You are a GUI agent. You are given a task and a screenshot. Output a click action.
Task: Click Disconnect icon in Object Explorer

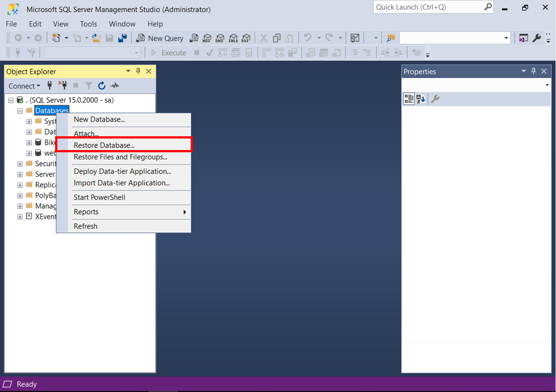pos(63,86)
